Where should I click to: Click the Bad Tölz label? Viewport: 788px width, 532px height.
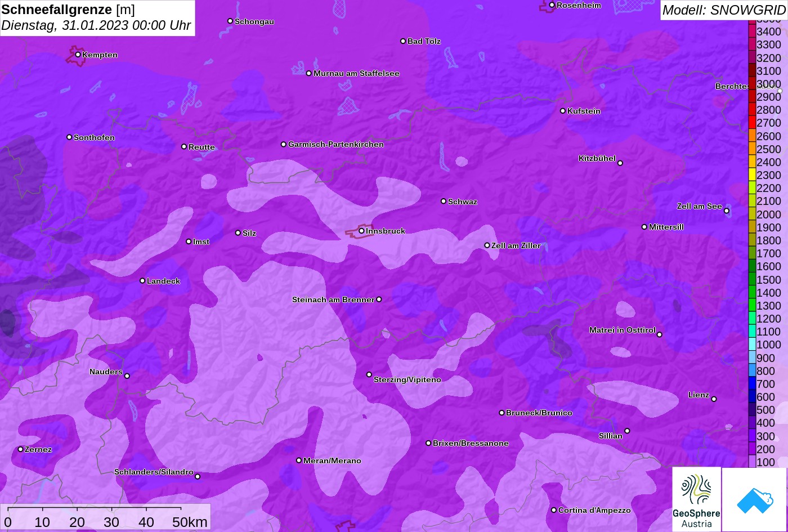tap(424, 41)
